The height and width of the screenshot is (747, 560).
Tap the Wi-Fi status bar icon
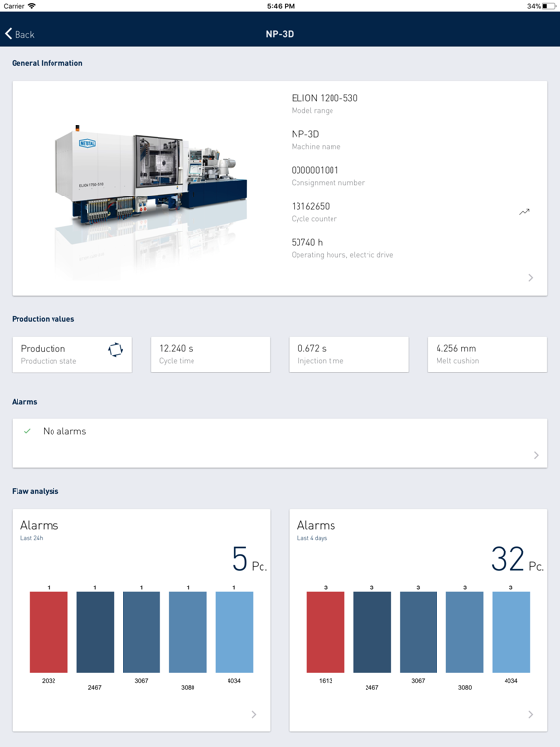click(32, 6)
